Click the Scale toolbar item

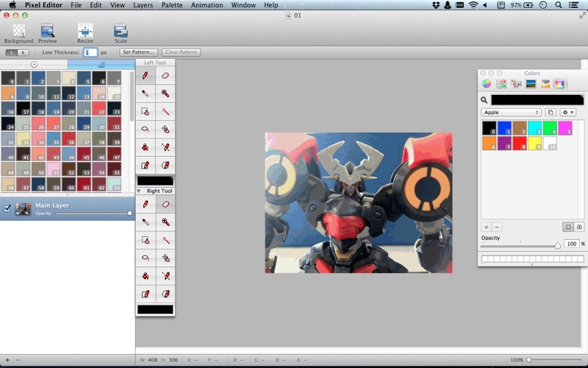click(121, 33)
